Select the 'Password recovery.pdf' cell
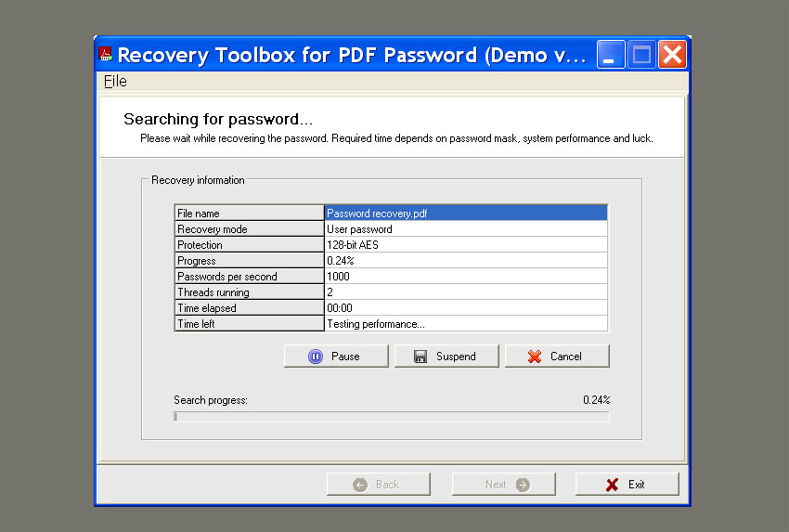This screenshot has height=532, width=789. tap(466, 213)
